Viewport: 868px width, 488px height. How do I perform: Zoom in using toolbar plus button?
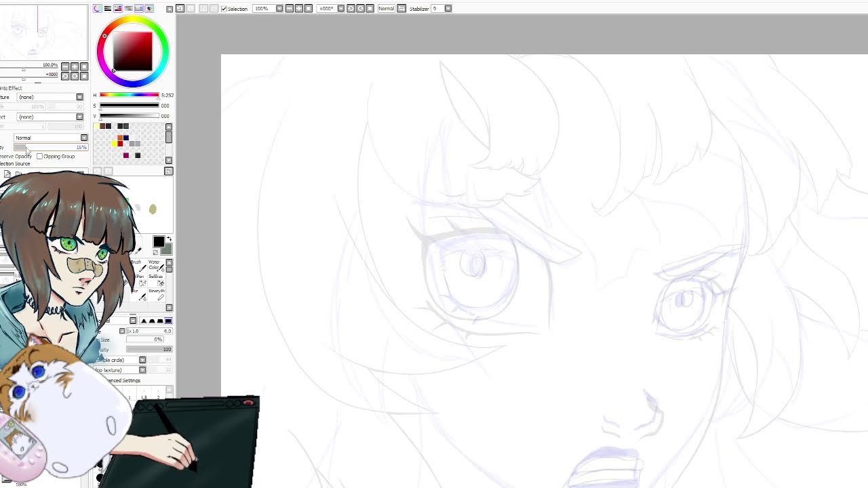[x=299, y=8]
